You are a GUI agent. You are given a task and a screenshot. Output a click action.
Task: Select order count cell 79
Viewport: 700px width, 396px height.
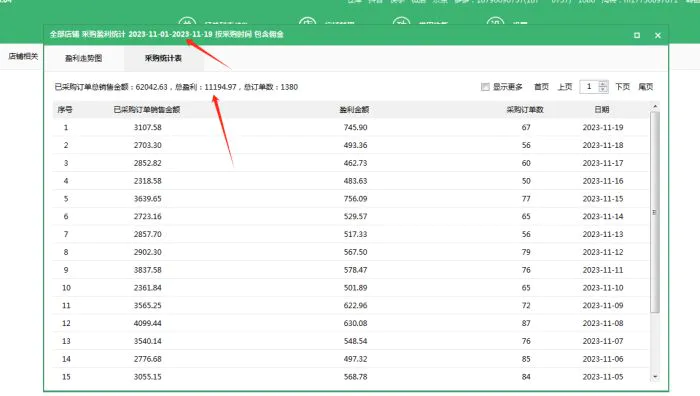(526, 252)
